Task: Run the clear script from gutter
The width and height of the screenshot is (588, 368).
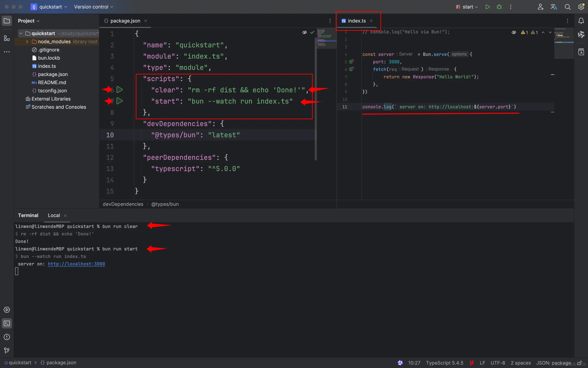Action: coord(120,90)
